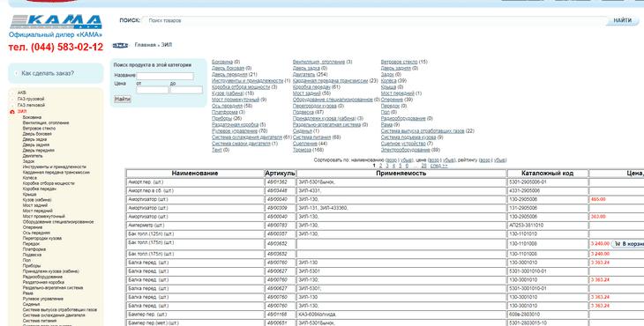Select Система выпуска отработавших газов in sidebar
644x326 pixels.
click(60, 310)
